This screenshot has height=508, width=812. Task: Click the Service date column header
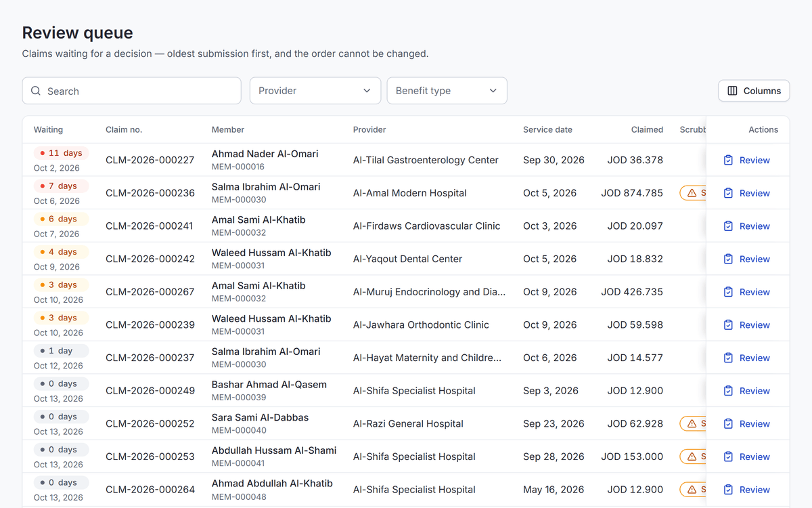547,129
